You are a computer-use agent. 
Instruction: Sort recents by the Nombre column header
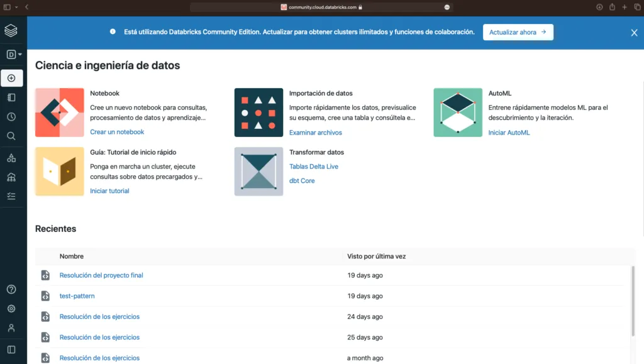(72, 256)
